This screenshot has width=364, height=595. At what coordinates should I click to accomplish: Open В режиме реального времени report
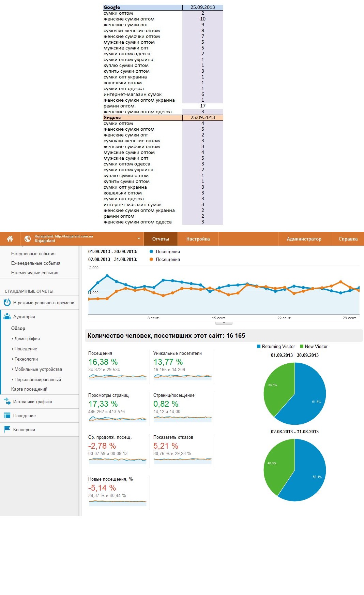tap(44, 303)
